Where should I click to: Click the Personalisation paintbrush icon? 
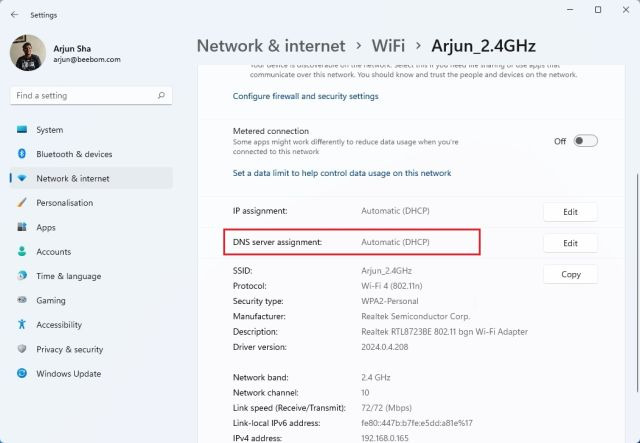coord(22,203)
